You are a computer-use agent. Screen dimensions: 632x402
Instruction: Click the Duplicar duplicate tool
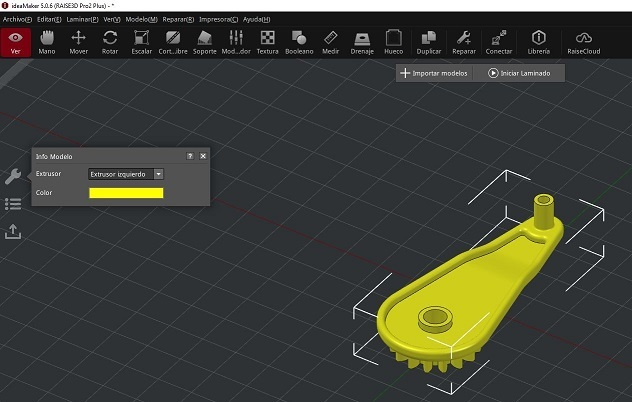pyautogui.click(x=428, y=42)
